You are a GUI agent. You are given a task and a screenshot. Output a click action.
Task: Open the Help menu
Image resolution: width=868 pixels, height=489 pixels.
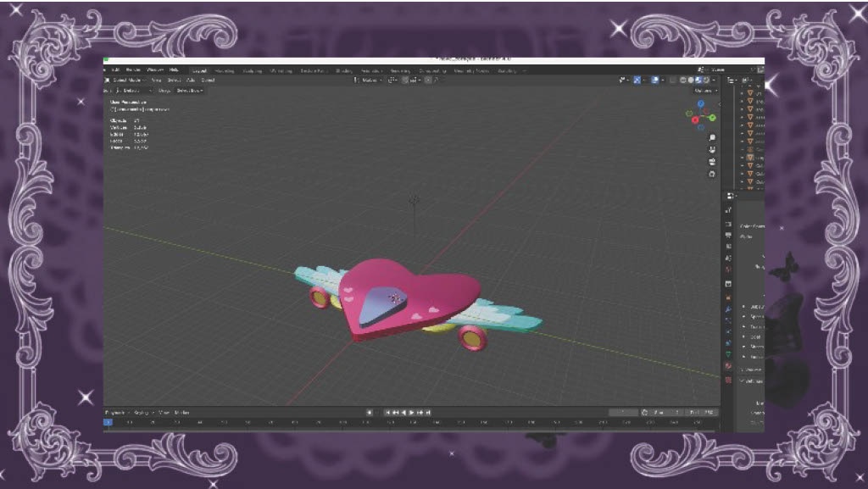click(x=174, y=70)
